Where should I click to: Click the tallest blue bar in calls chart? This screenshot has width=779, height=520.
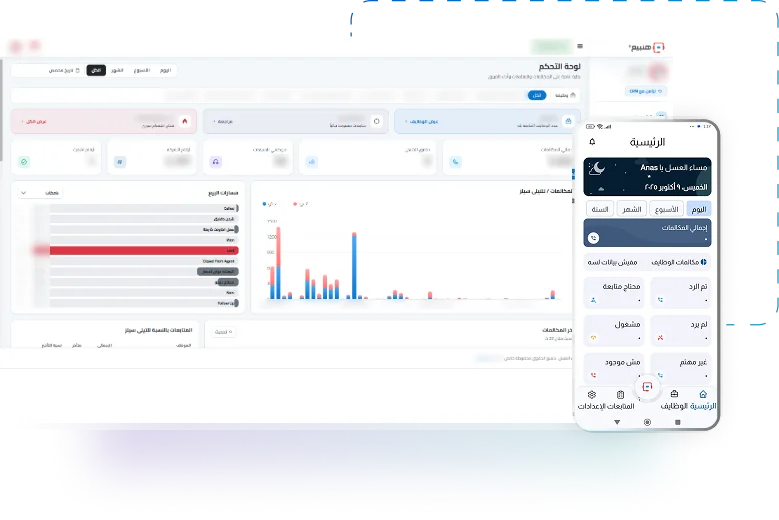[x=354, y=267]
